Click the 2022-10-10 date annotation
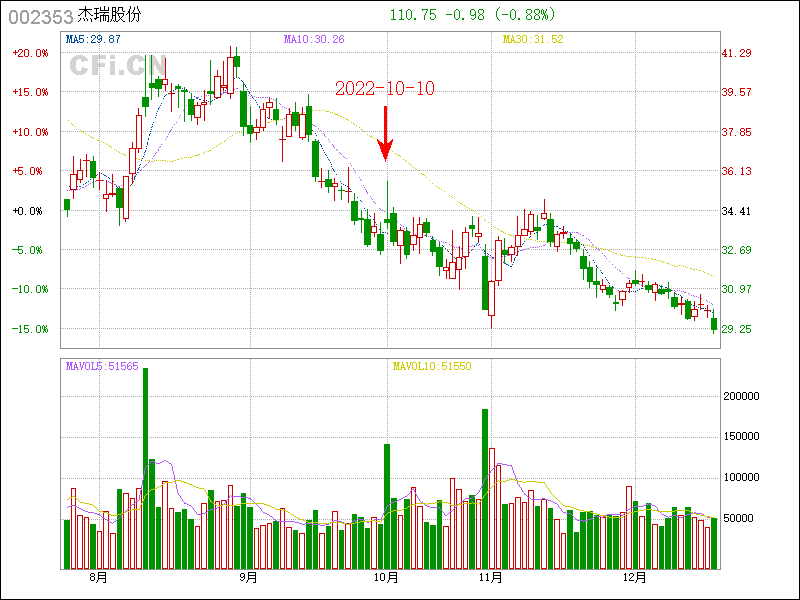 coord(385,88)
